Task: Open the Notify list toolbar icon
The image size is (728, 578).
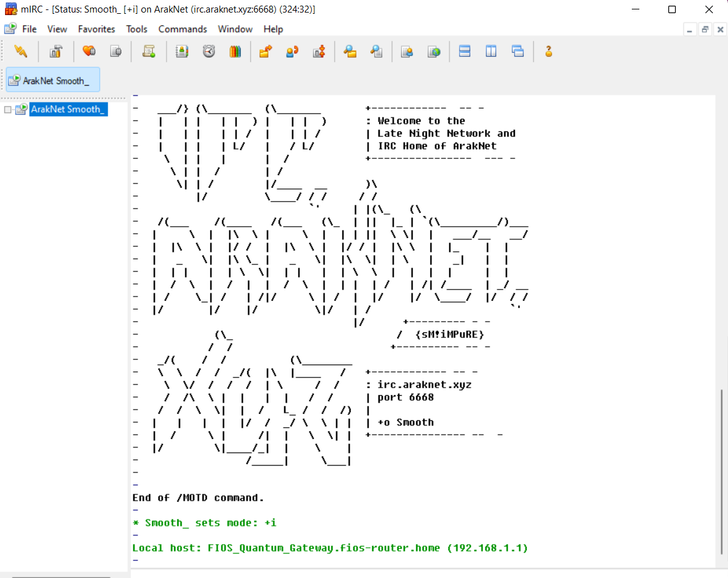Action: [x=407, y=52]
